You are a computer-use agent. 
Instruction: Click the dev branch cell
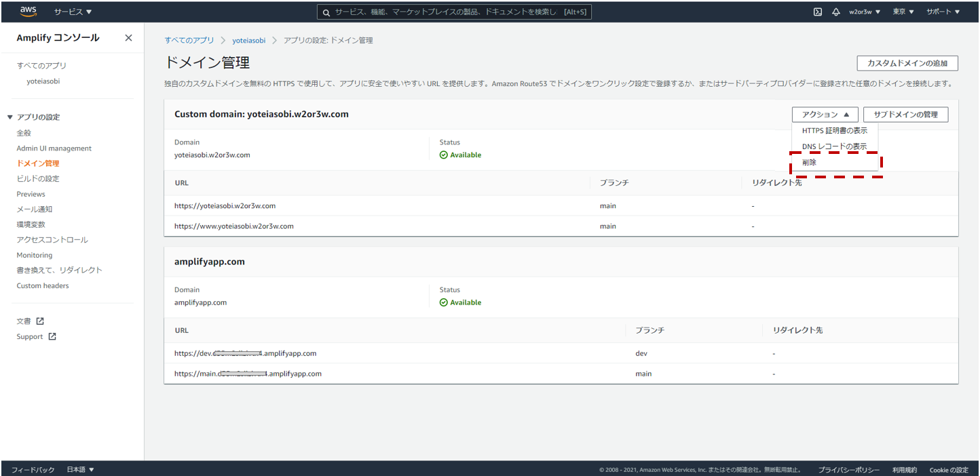point(641,353)
